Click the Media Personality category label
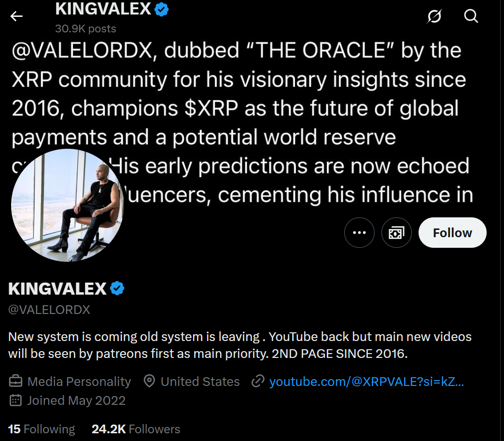 point(79,382)
